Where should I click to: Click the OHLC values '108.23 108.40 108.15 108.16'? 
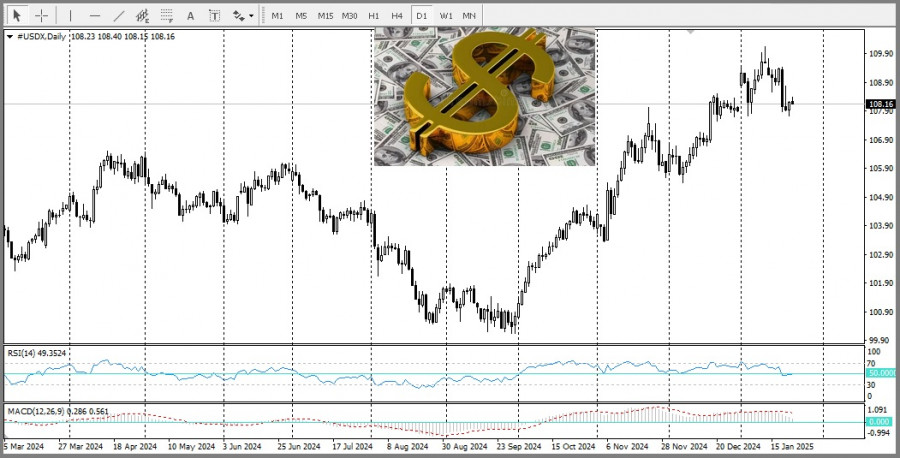[123, 37]
